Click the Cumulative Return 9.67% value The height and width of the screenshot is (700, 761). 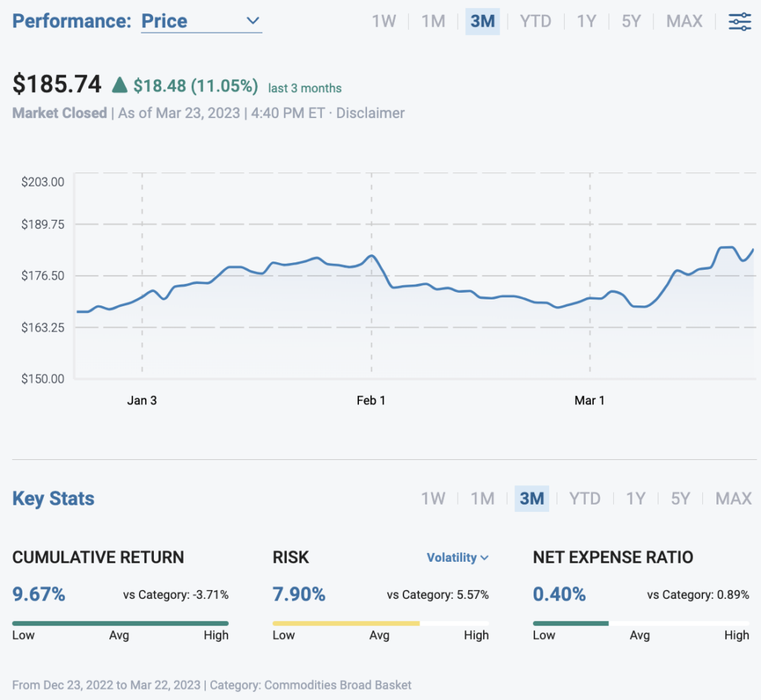pyautogui.click(x=39, y=594)
